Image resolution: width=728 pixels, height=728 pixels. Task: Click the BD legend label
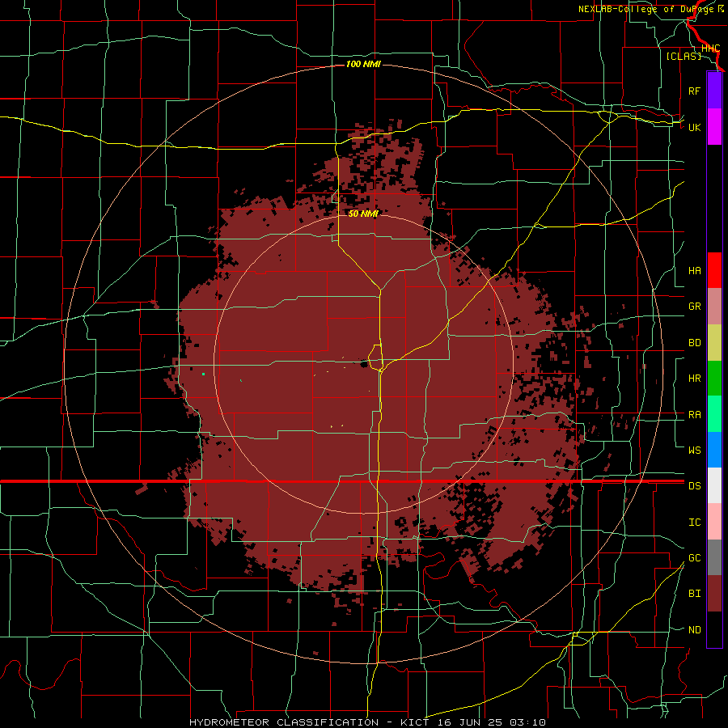coord(695,343)
